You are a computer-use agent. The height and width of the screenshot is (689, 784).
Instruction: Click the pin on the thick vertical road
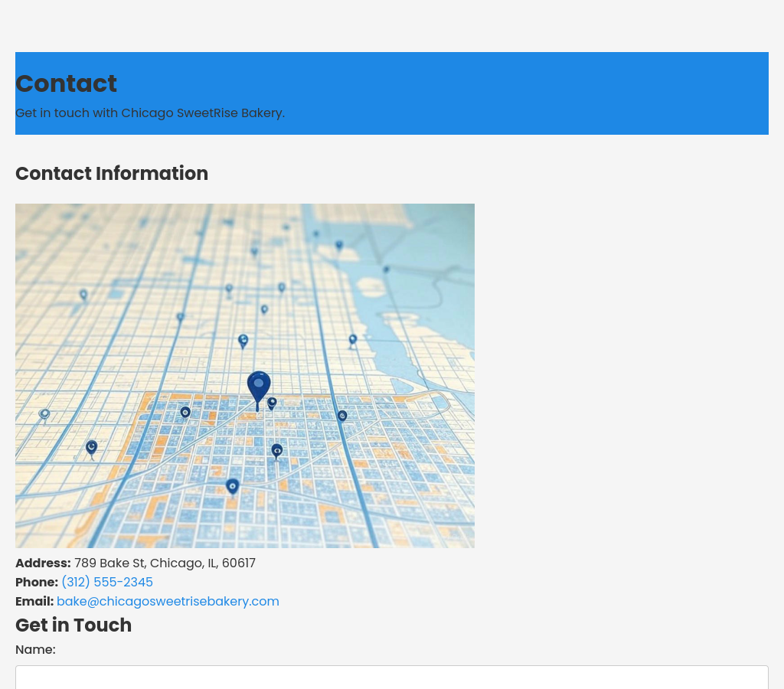tap(342, 416)
